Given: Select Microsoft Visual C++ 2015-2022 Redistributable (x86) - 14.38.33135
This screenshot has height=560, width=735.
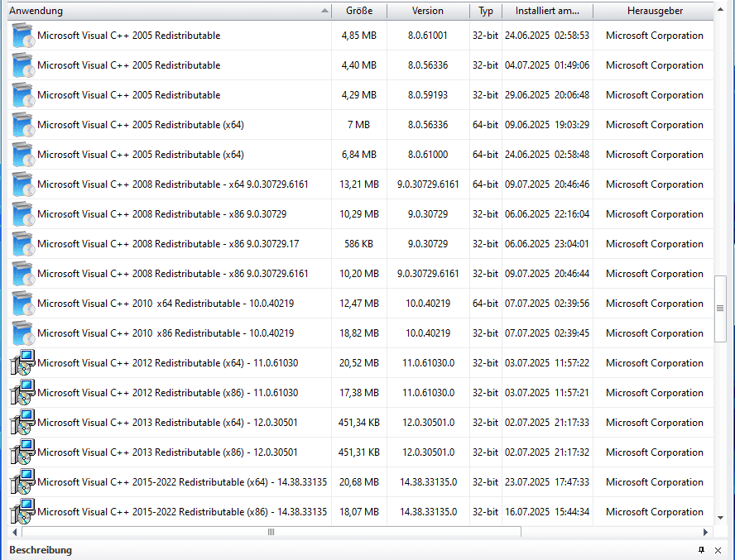Looking at the screenshot, I should [x=182, y=512].
